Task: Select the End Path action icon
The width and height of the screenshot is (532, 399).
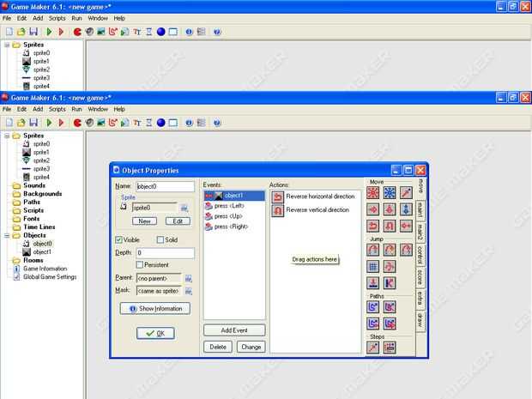Action: click(x=390, y=307)
